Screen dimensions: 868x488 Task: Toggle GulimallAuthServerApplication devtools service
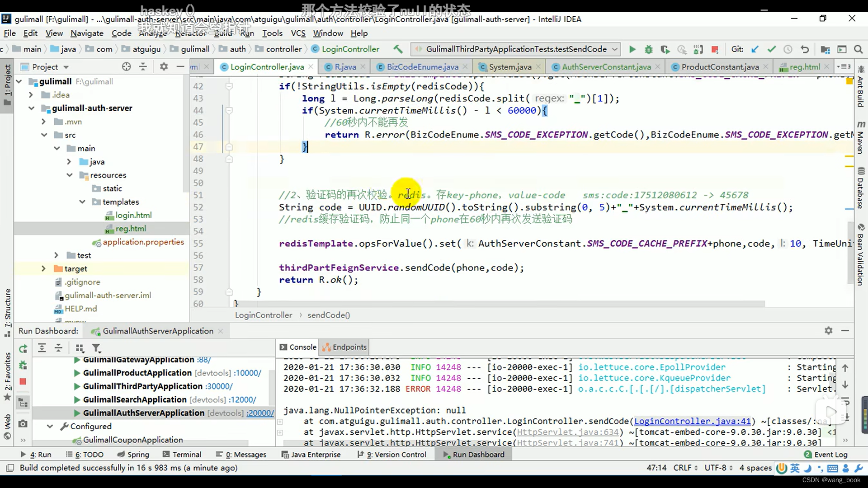pyautogui.click(x=75, y=413)
